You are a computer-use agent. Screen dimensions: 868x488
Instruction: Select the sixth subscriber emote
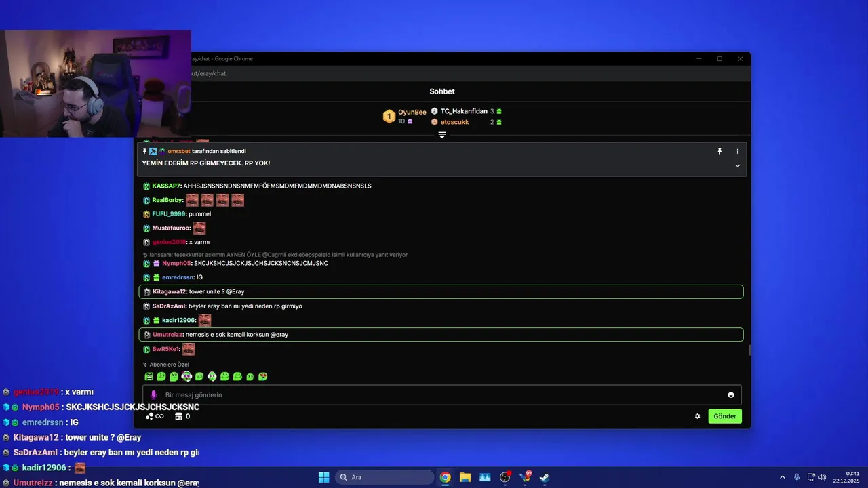[212, 376]
